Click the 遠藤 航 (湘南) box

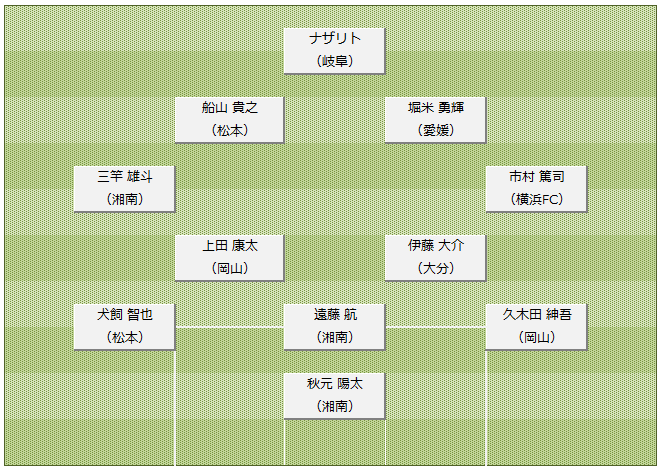[334, 327]
